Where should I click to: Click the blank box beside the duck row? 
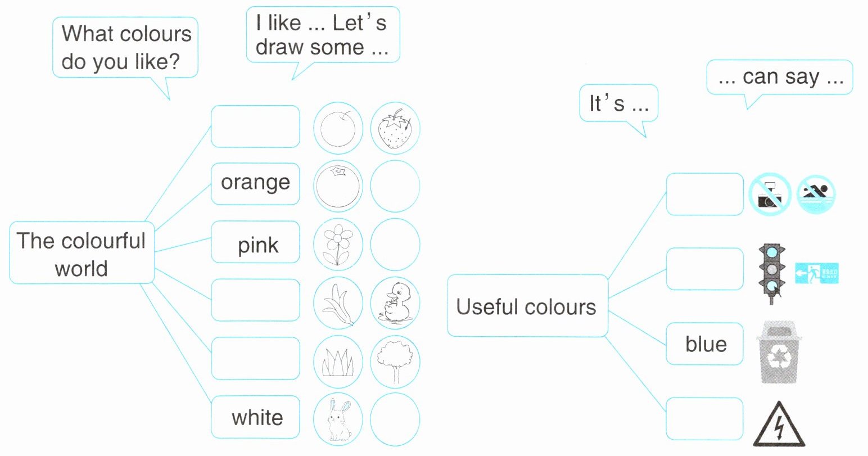click(x=255, y=300)
